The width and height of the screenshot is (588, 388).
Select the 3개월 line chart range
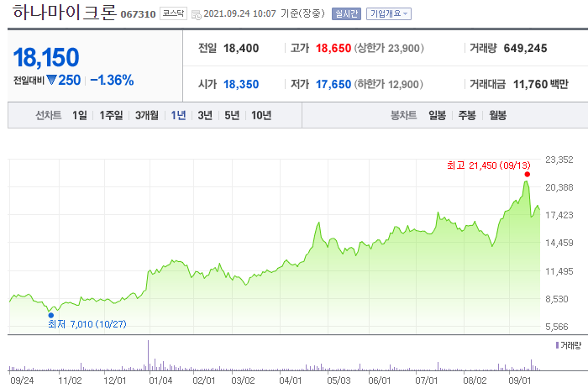point(147,115)
